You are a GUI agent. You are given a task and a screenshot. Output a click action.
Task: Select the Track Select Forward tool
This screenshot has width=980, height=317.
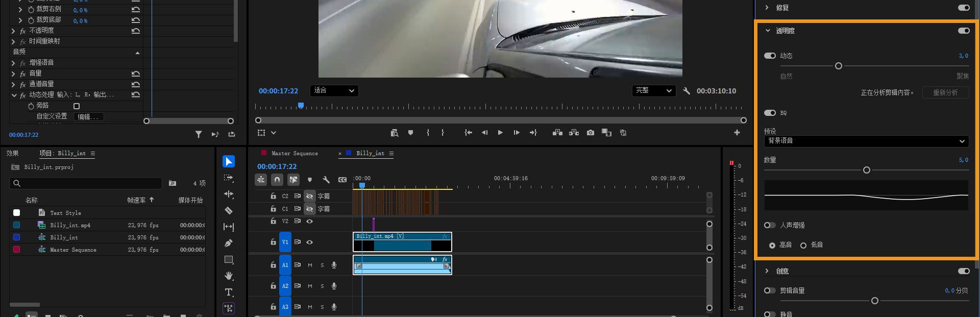click(229, 178)
